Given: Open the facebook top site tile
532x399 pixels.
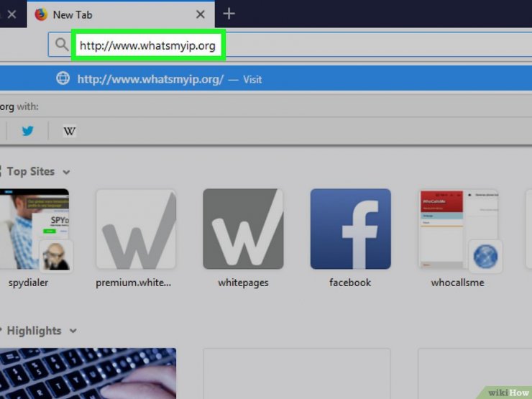Looking at the screenshot, I should tap(350, 229).
